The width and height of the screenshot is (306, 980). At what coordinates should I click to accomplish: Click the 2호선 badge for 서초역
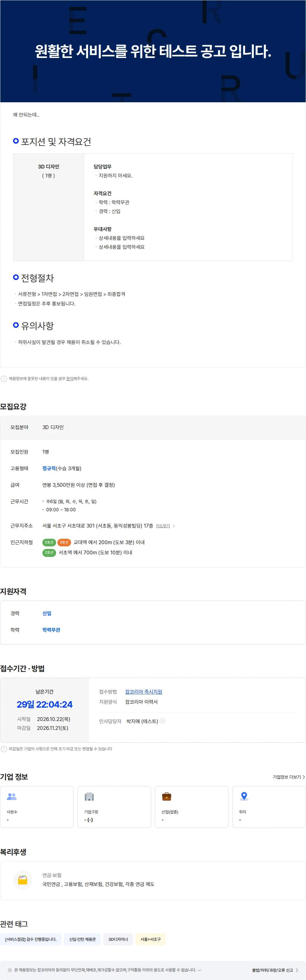pyautogui.click(x=49, y=552)
